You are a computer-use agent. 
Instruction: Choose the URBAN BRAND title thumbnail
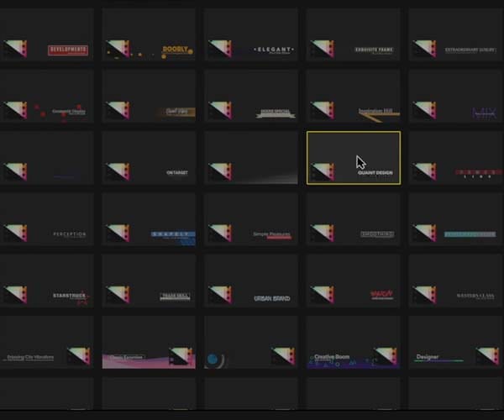click(x=251, y=281)
